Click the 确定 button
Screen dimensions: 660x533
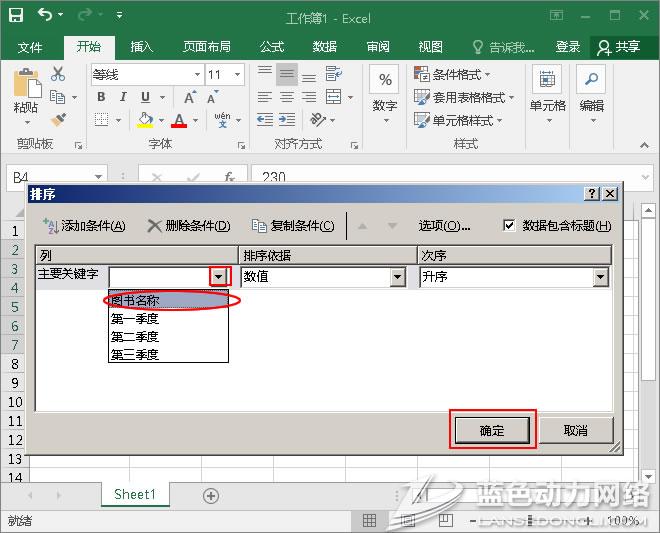(492, 430)
